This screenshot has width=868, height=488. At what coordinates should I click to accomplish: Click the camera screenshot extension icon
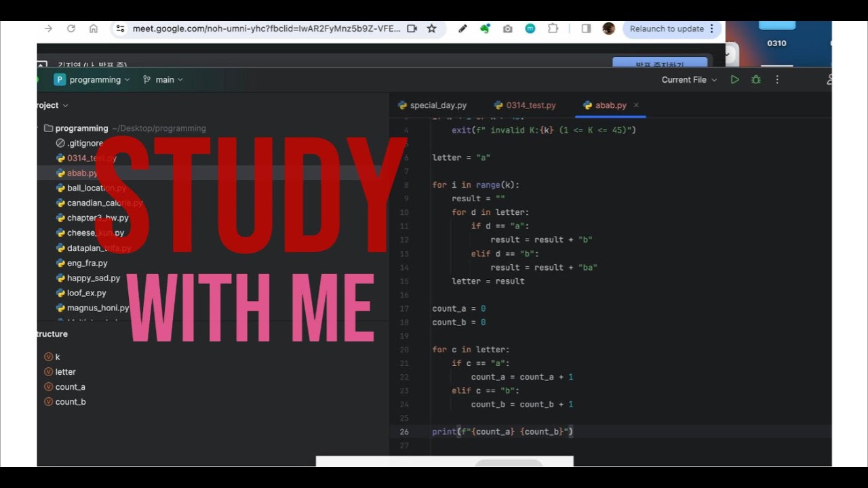[x=507, y=28]
